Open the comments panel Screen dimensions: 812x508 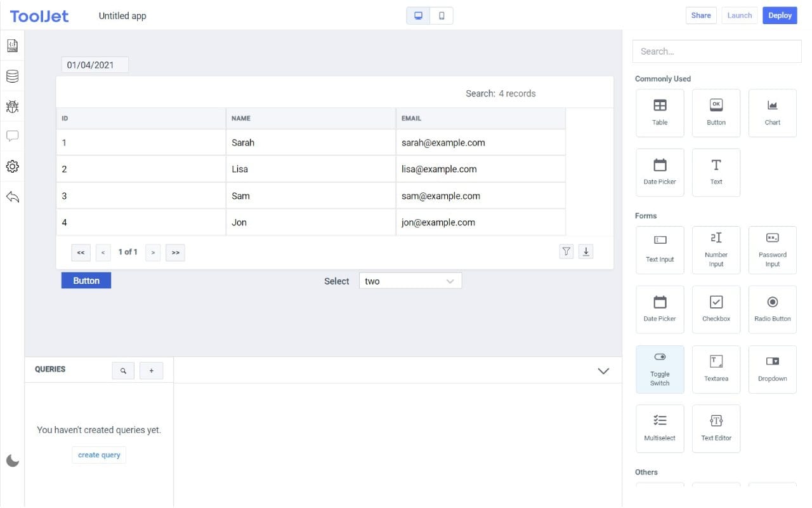[12, 135]
